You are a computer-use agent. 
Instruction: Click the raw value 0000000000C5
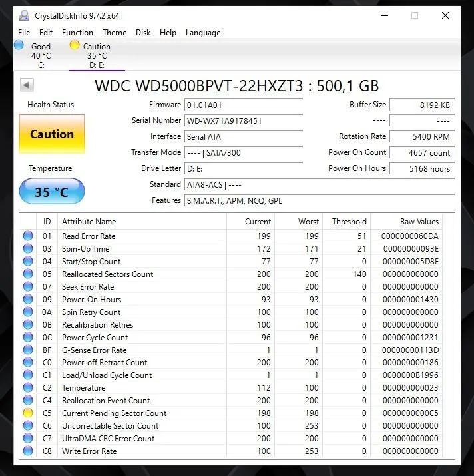tap(410, 413)
